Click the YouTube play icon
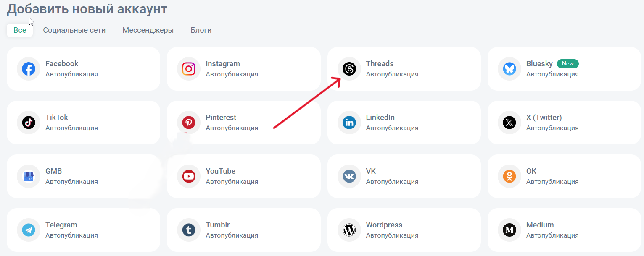This screenshot has width=644, height=256. 189,176
